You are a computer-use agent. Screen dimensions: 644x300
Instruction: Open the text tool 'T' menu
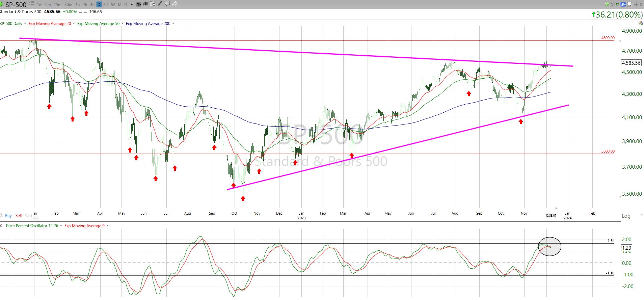pos(139,4)
